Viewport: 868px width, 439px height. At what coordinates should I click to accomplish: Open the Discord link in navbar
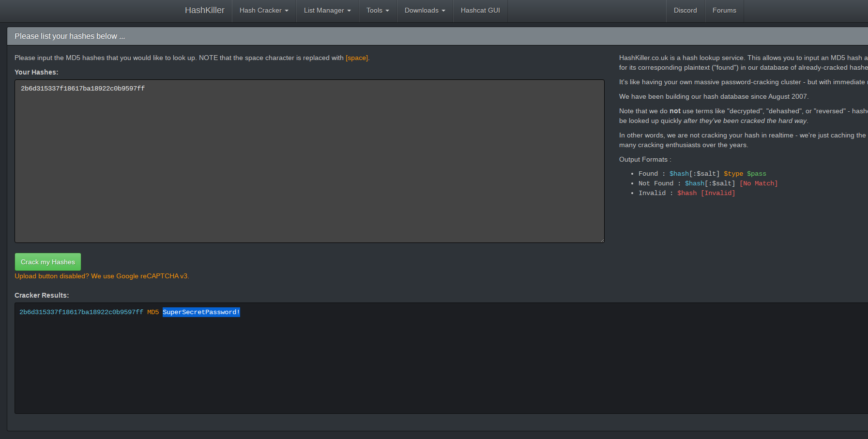pyautogui.click(x=685, y=11)
